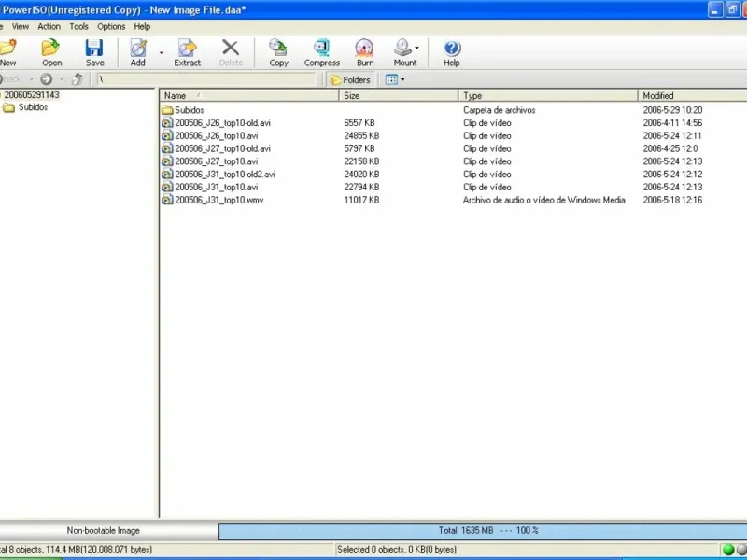Expand the Mount dropdown arrow
Image resolution: width=747 pixels, height=560 pixels.
click(x=416, y=48)
